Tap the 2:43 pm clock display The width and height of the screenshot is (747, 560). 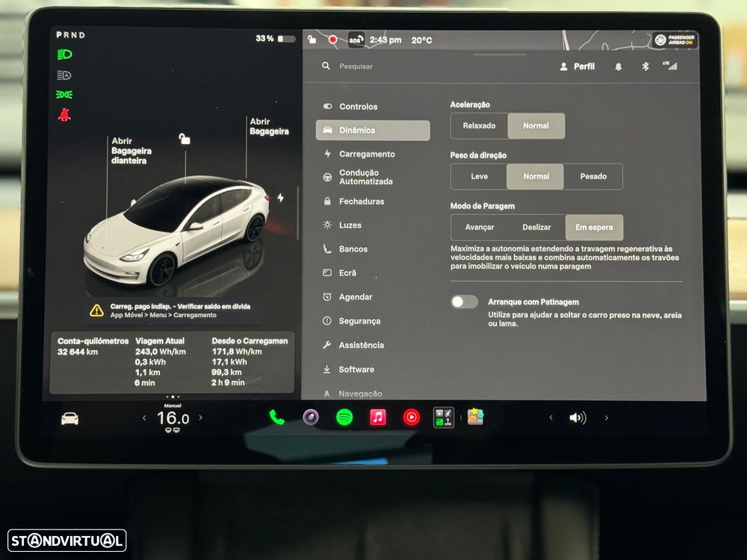(x=385, y=40)
